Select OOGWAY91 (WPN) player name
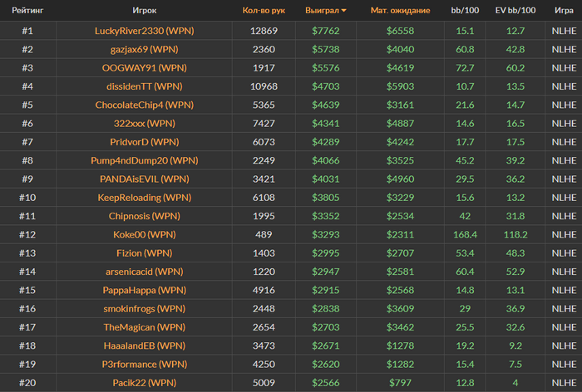 145,68
